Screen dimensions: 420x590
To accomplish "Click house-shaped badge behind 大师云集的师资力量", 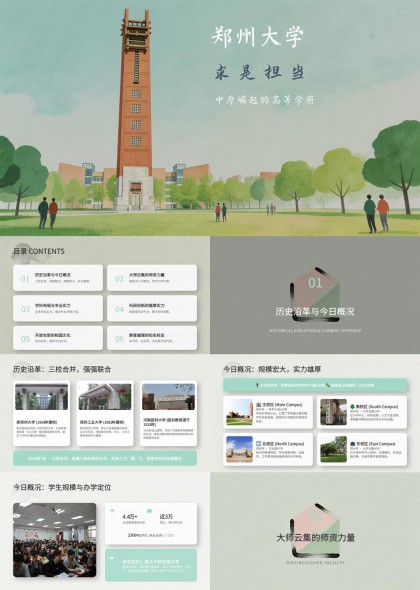I will [x=315, y=530].
